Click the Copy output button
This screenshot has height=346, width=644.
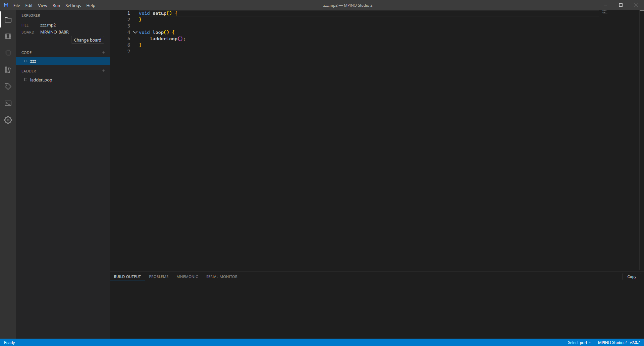[632, 277]
